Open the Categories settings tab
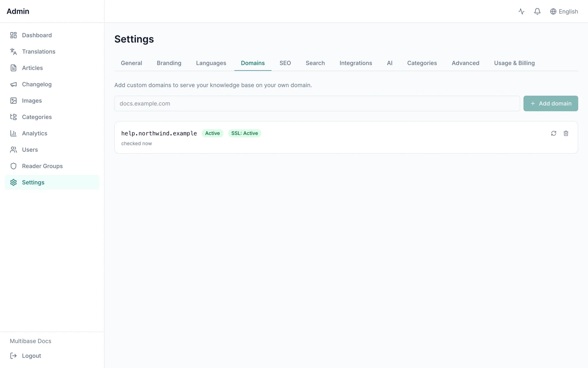This screenshot has height=368, width=588. pos(422,63)
